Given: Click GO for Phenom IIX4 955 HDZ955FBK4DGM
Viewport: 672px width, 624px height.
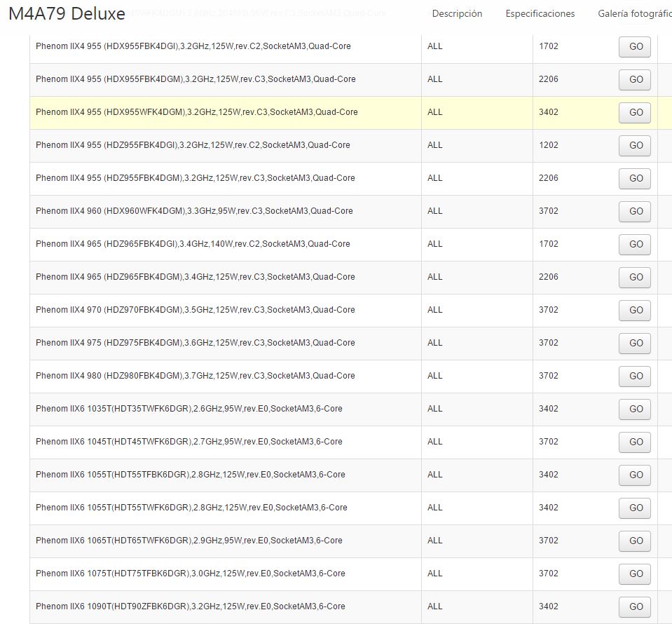Looking at the screenshot, I should coord(635,178).
